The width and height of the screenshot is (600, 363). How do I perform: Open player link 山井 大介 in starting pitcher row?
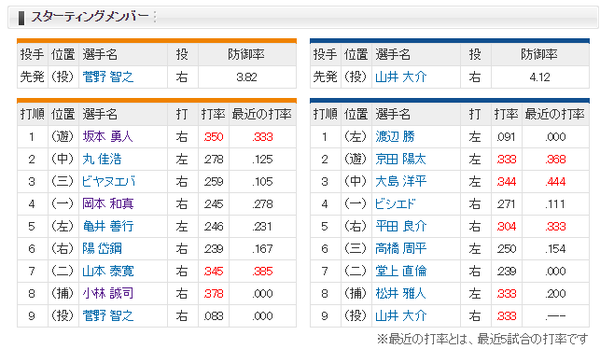(401, 77)
